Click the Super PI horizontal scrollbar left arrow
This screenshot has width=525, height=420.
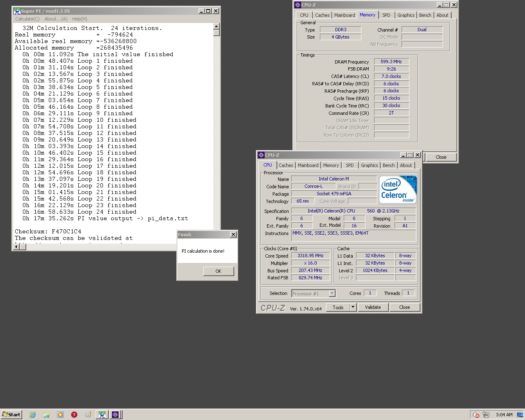point(17,247)
